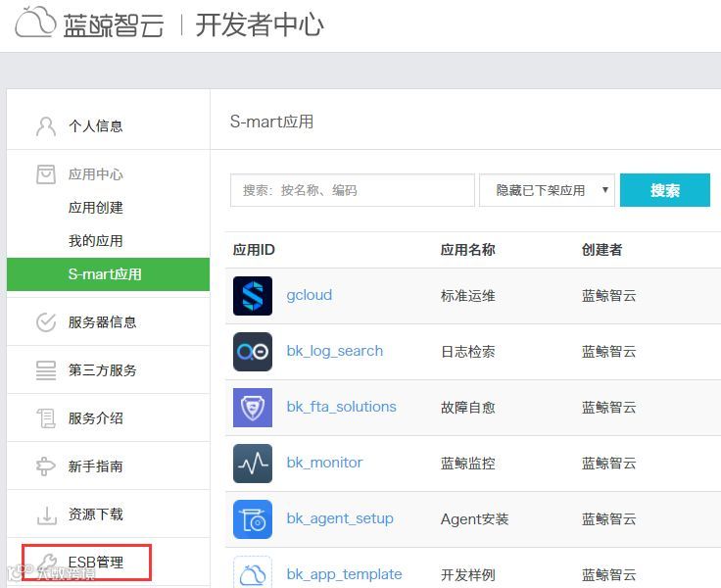This screenshot has height=588, width=721.
Task: Open 服务介绍 in the sidebar
Action: (95, 418)
